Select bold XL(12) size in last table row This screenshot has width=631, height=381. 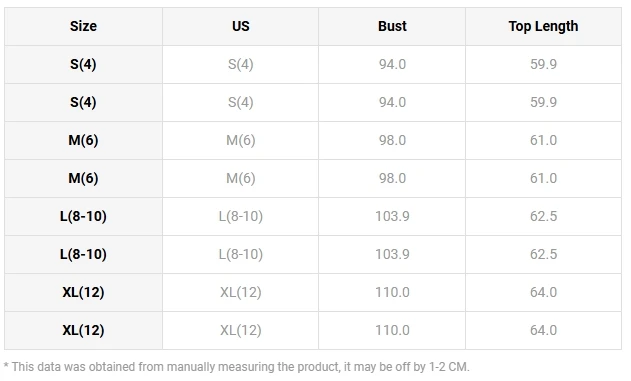click(x=83, y=330)
